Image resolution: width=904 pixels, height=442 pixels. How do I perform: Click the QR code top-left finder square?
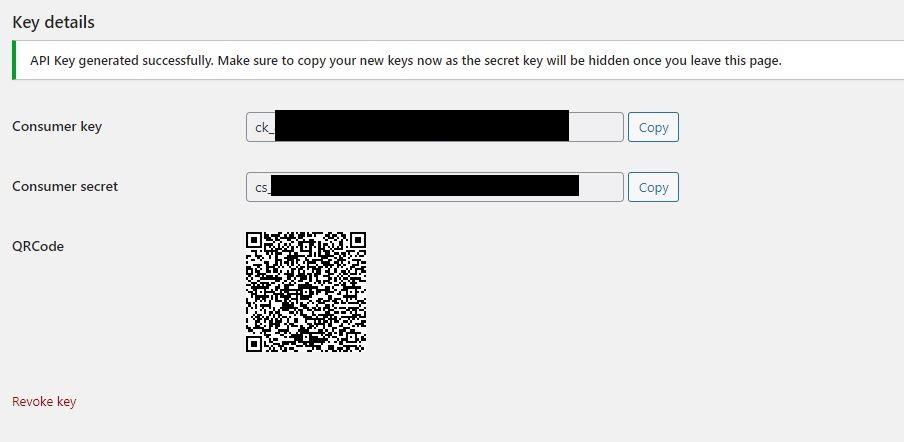click(254, 240)
